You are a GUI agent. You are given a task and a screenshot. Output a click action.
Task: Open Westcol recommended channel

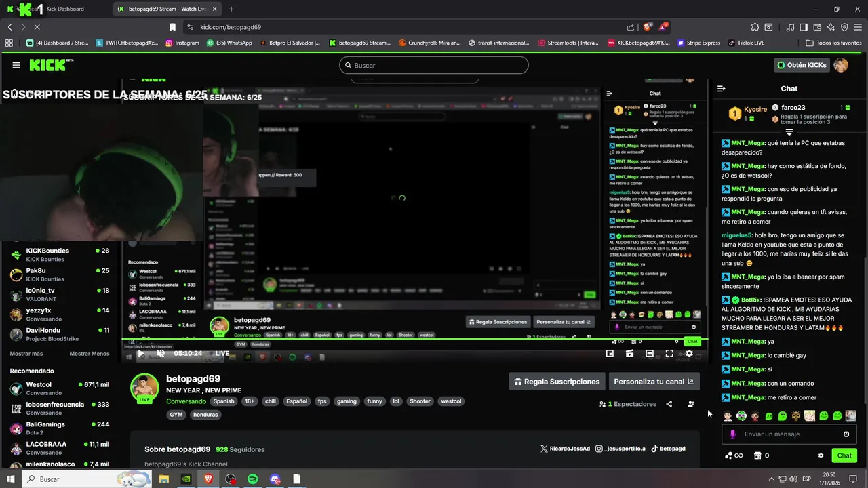60,388
